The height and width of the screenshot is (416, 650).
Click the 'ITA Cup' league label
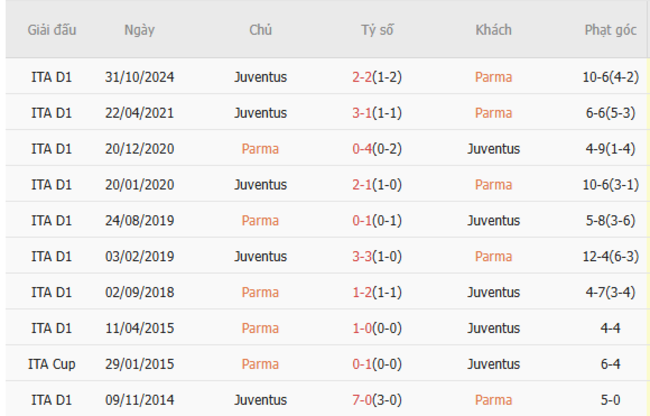51,364
